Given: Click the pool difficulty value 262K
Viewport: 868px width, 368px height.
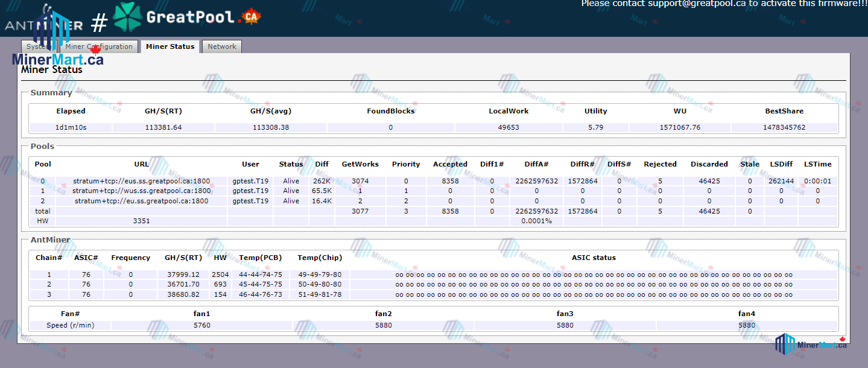Looking at the screenshot, I should 322,181.
